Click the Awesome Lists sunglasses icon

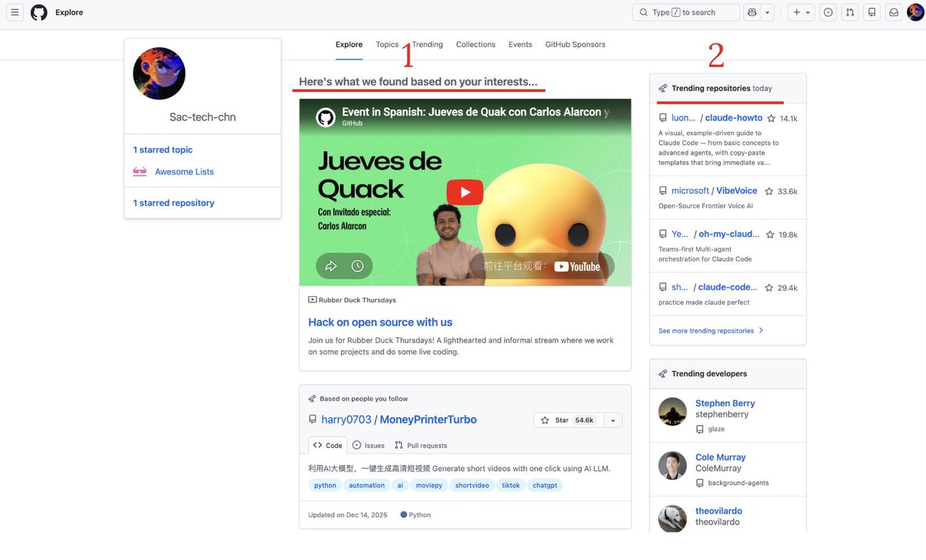point(140,172)
